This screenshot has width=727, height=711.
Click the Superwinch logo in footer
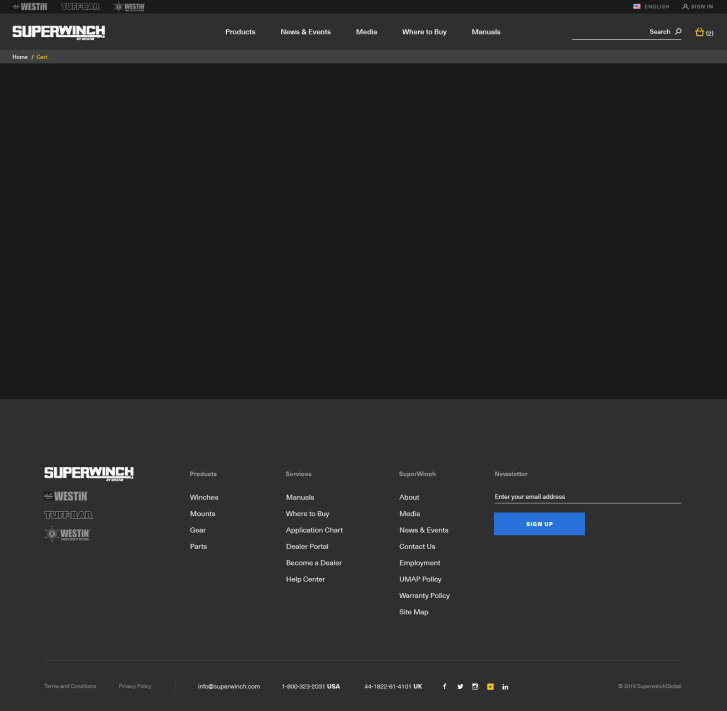tap(89, 474)
